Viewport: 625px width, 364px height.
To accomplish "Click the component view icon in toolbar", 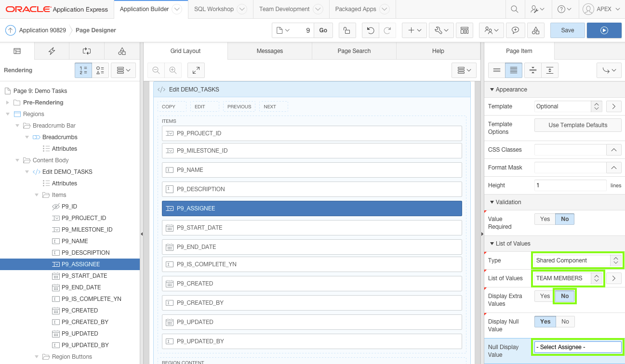I will 465,30.
